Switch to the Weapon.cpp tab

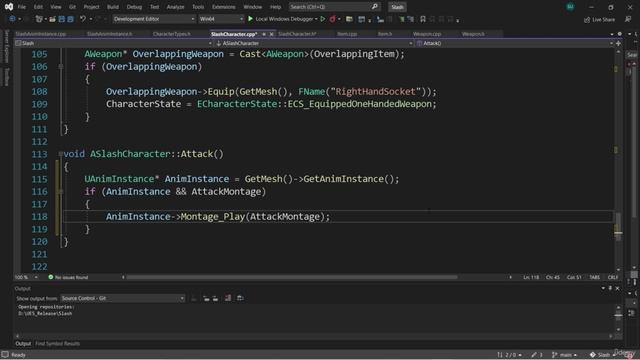click(427, 34)
